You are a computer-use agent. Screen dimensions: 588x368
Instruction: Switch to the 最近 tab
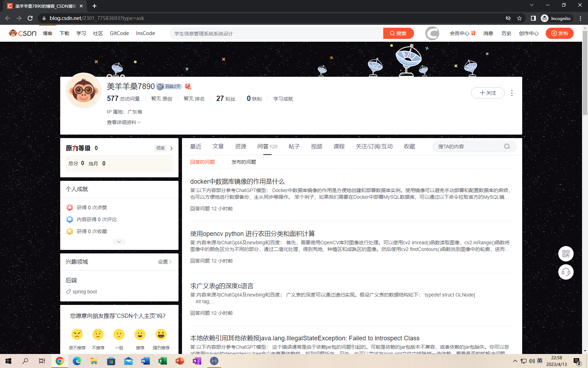pyautogui.click(x=196, y=146)
